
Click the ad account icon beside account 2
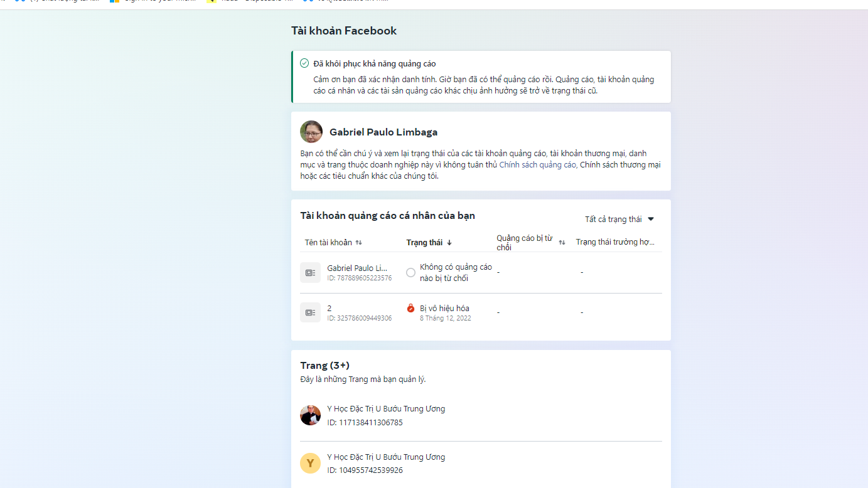point(310,312)
